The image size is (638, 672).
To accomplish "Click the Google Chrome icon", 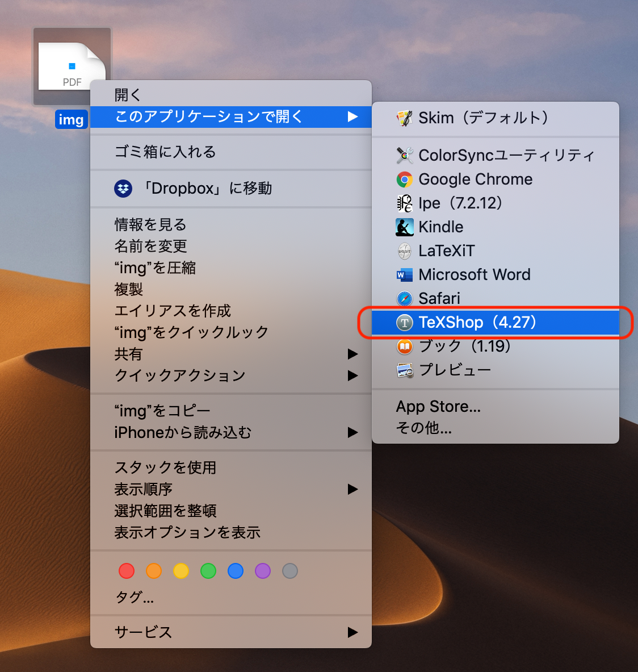I will 405,179.
